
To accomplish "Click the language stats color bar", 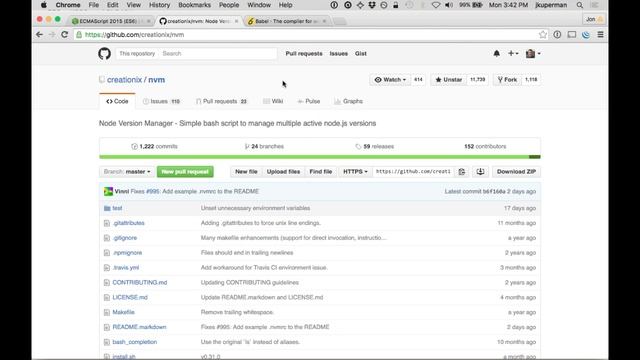I will click(320, 157).
